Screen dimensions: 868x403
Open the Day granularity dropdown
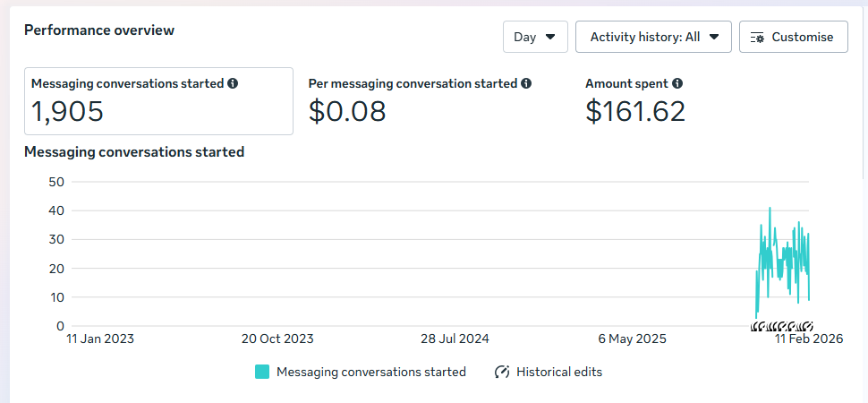coord(535,38)
